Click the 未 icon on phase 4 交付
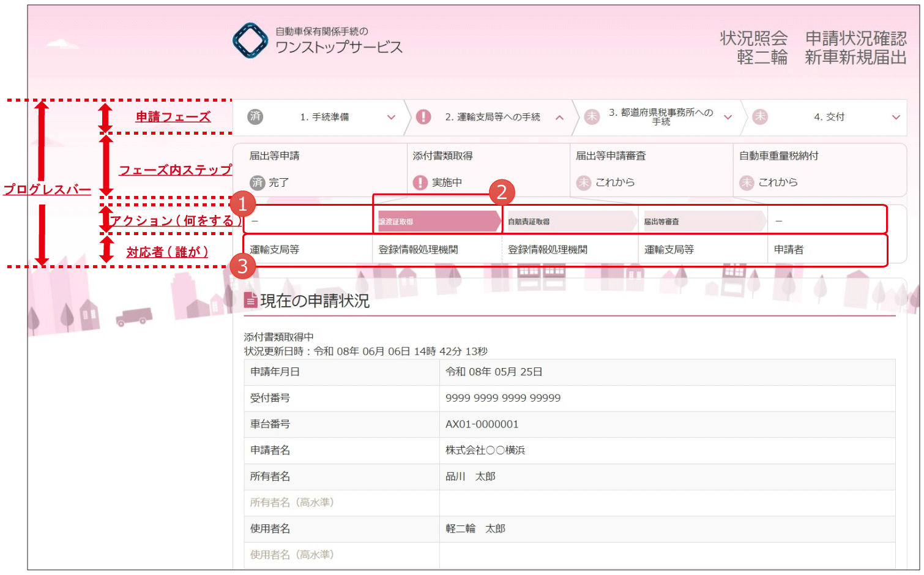The height and width of the screenshot is (575, 924). pos(760,117)
